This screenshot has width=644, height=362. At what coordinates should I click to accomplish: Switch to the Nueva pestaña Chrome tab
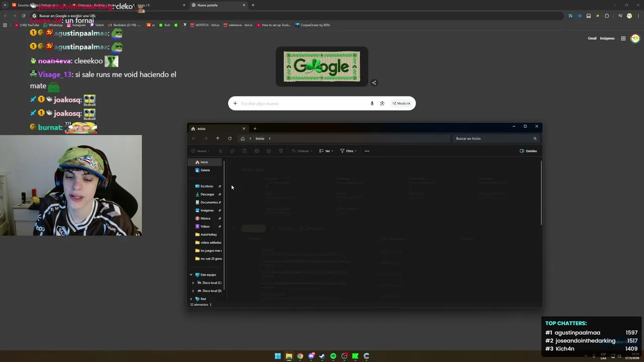(217, 5)
